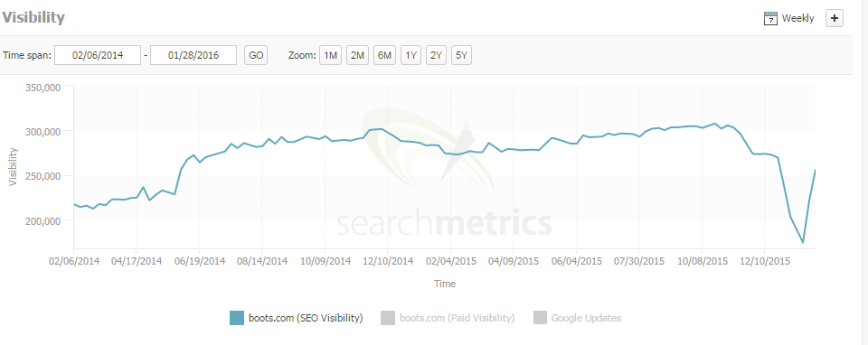Select the 6M zoom range
Image resolution: width=868 pixels, height=345 pixels.
point(385,55)
